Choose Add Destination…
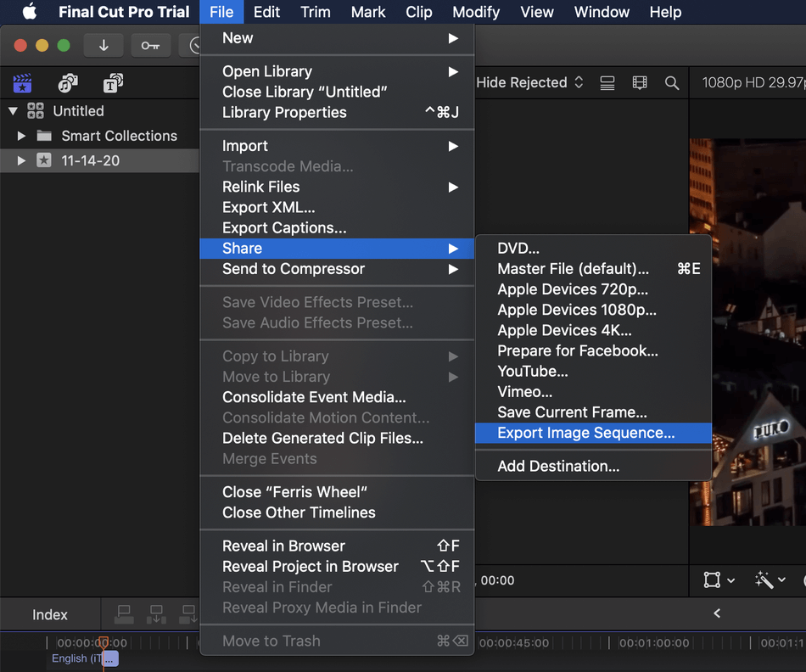 point(594,467)
